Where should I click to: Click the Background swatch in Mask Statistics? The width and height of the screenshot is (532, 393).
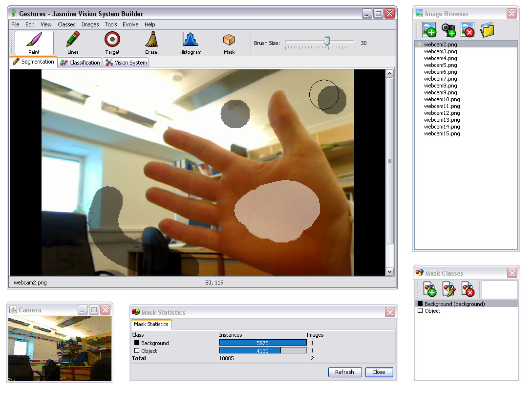[137, 343]
